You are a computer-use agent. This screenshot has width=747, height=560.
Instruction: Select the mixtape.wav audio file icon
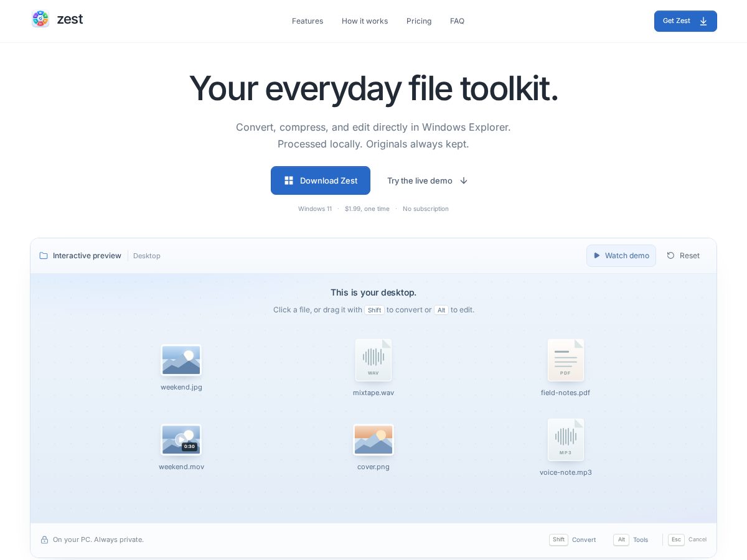374,360
